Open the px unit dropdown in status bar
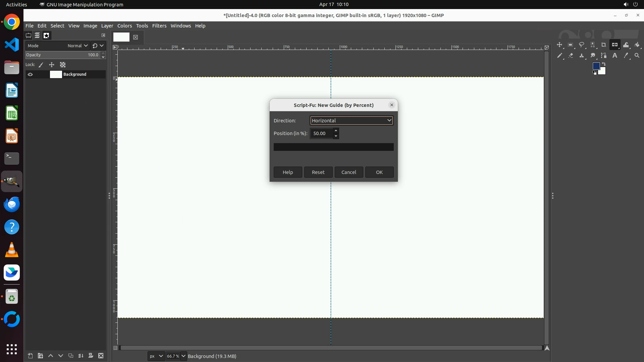 (x=156, y=356)
